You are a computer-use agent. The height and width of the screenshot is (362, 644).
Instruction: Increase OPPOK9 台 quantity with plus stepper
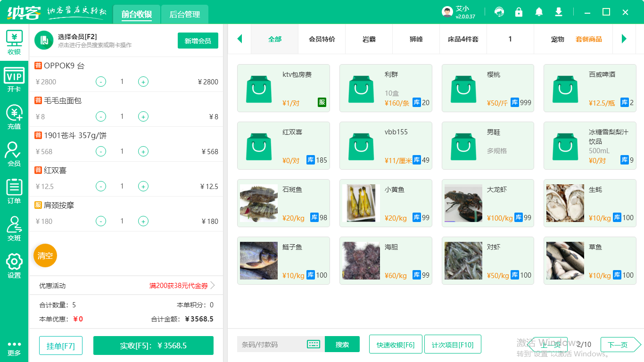coord(143,82)
